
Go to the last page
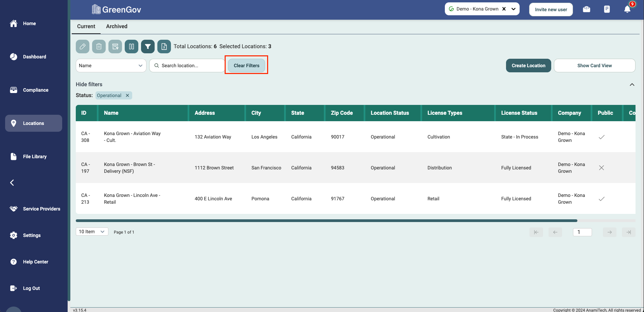coord(629,232)
